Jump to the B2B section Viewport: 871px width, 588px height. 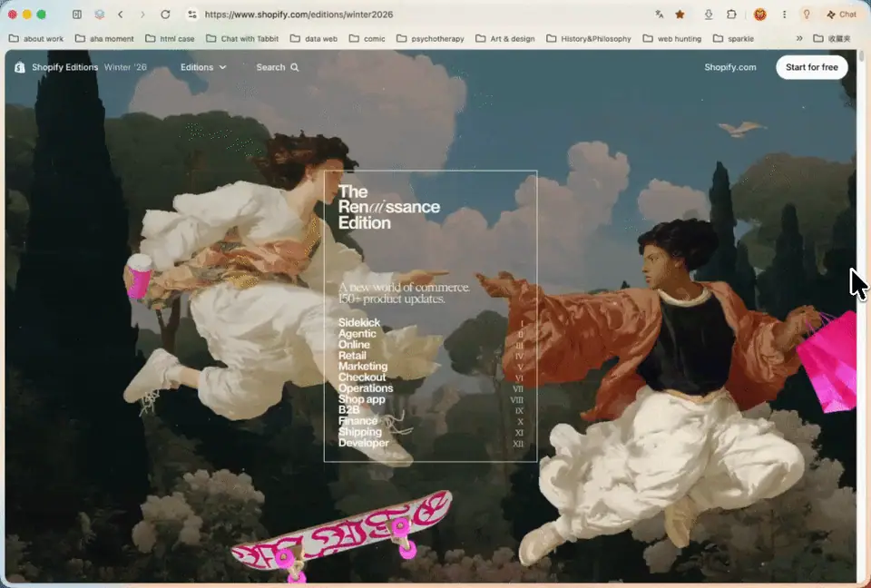(348, 410)
